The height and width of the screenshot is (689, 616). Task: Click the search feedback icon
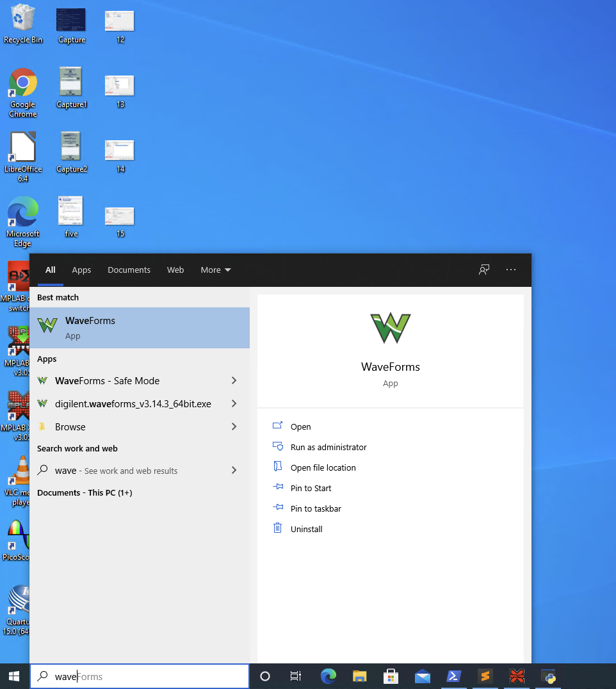484,270
